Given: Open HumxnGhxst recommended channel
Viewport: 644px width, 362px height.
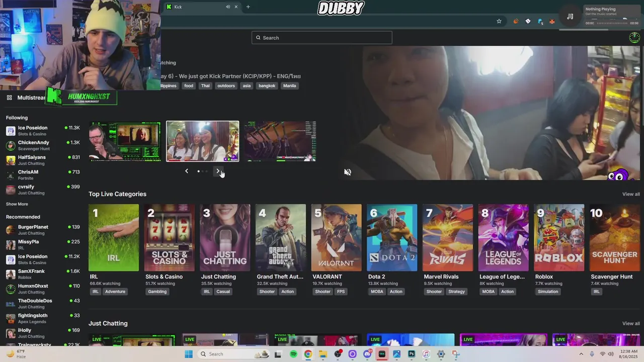Looking at the screenshot, I should (43, 289).
